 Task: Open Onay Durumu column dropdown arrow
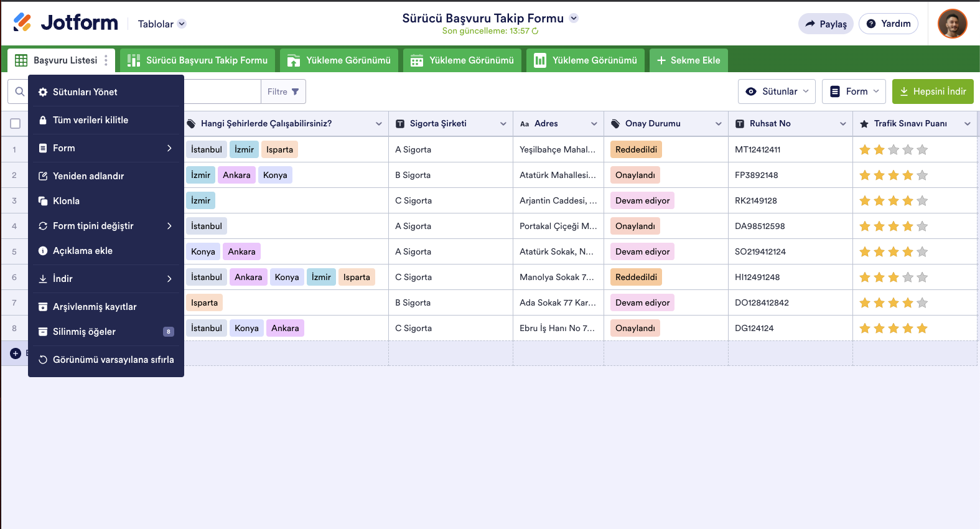coord(719,124)
